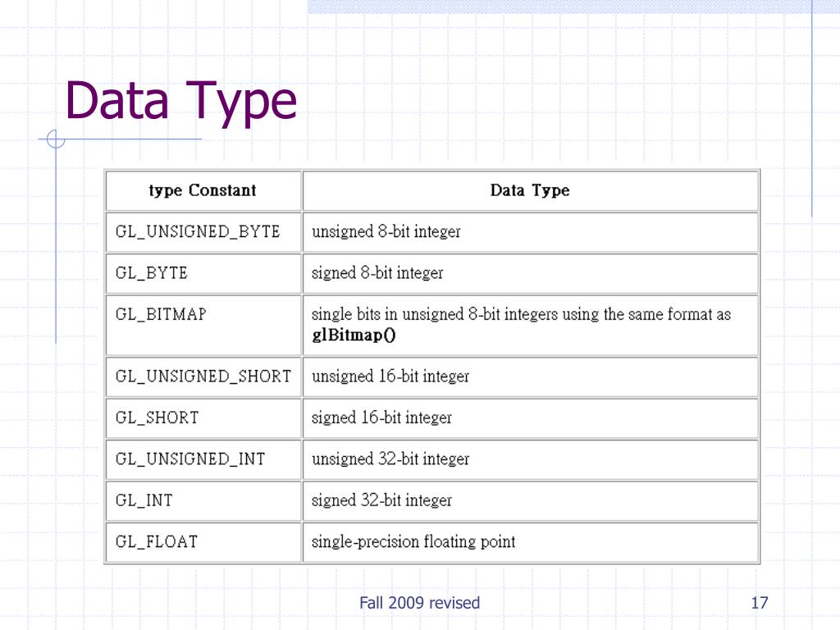The width and height of the screenshot is (840, 630).
Task: Select the GL_BYTE table cell
Action: point(203,273)
